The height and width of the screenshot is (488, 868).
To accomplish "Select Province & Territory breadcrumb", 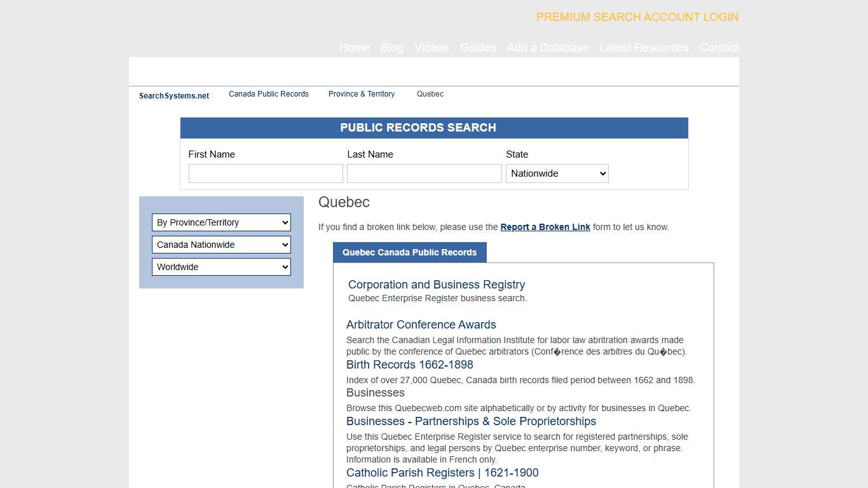I will click(x=362, y=93).
